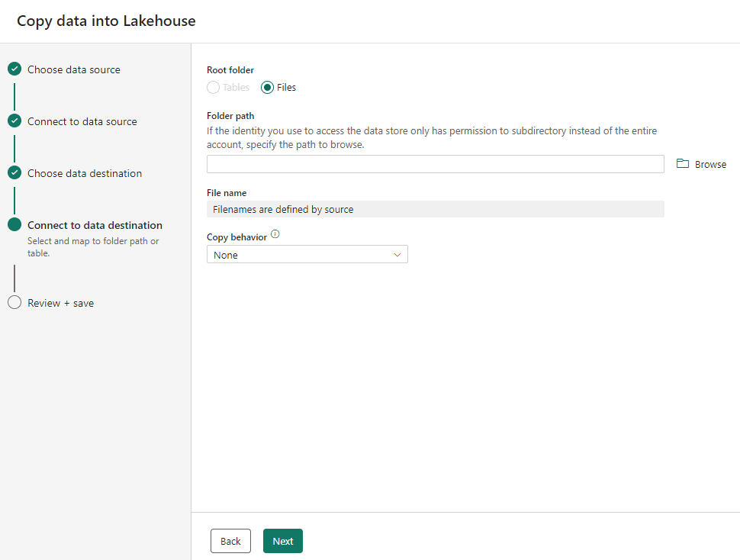The width and height of the screenshot is (740, 560).
Task: Click the Next button
Action: click(283, 541)
